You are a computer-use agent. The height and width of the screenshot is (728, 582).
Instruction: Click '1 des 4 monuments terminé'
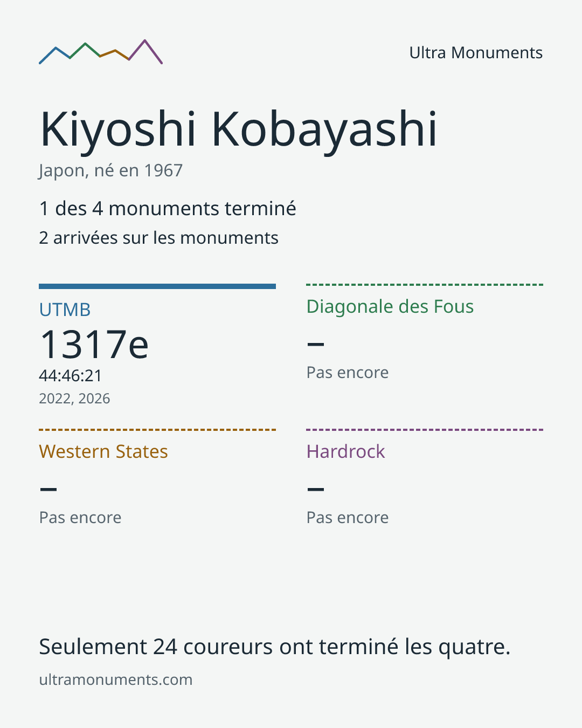[168, 209]
